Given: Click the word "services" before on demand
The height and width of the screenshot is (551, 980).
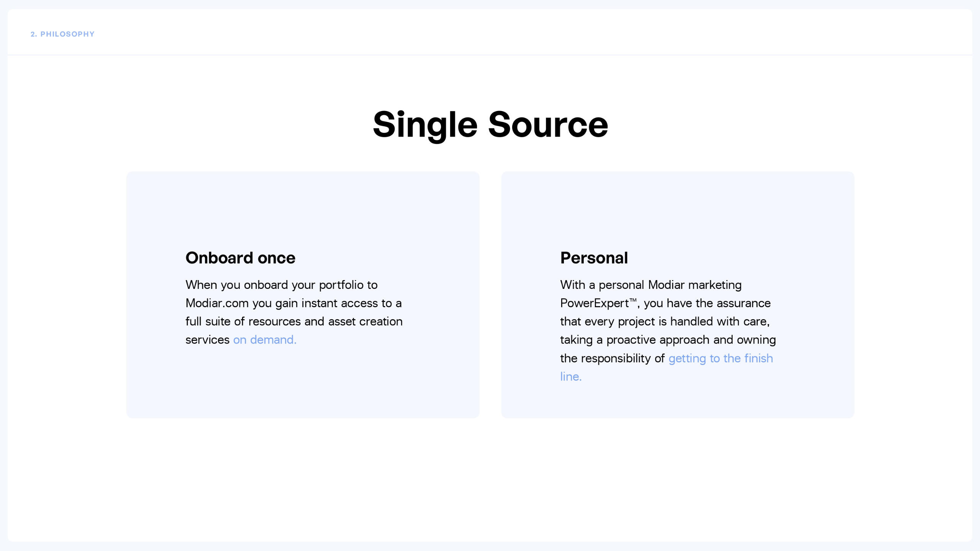Looking at the screenshot, I should click(x=207, y=340).
